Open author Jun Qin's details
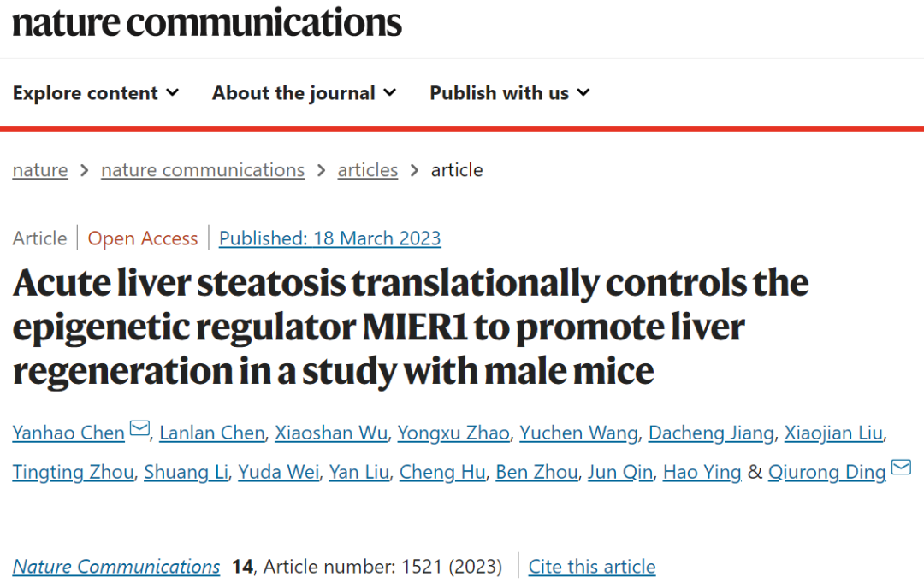The image size is (924, 583). pos(620,472)
